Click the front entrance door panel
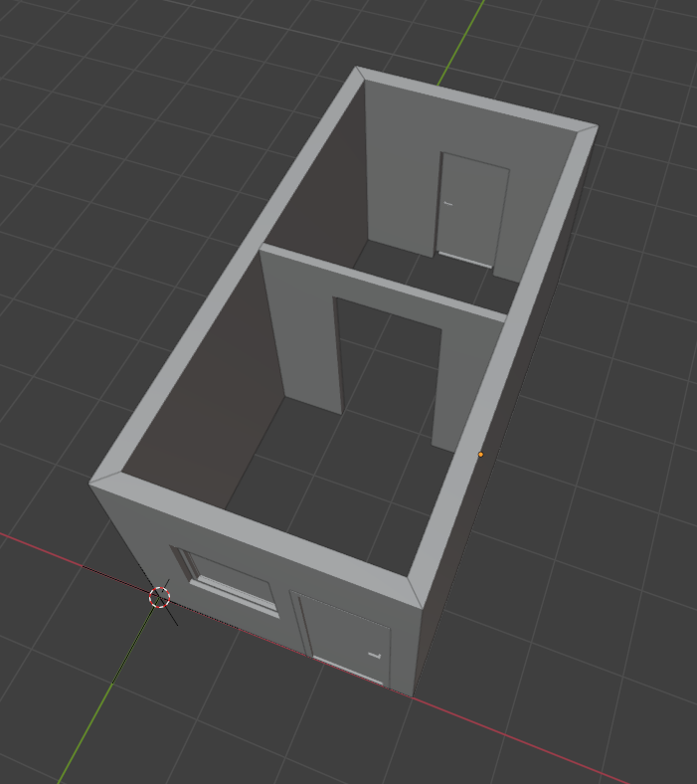This screenshot has height=784, width=697. click(343, 635)
